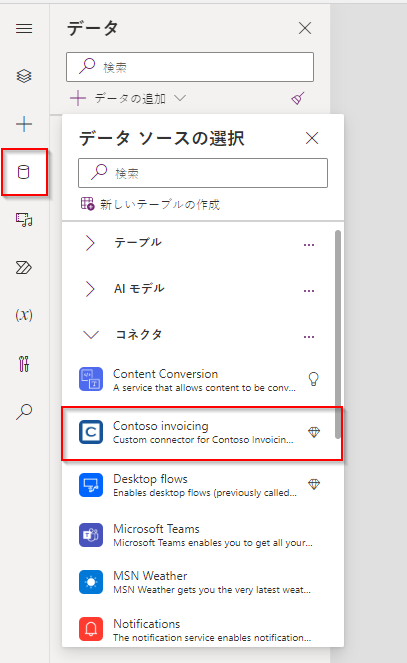Click the magnifier icon in データ ソースの選択 search
407x663 pixels.
[99, 173]
